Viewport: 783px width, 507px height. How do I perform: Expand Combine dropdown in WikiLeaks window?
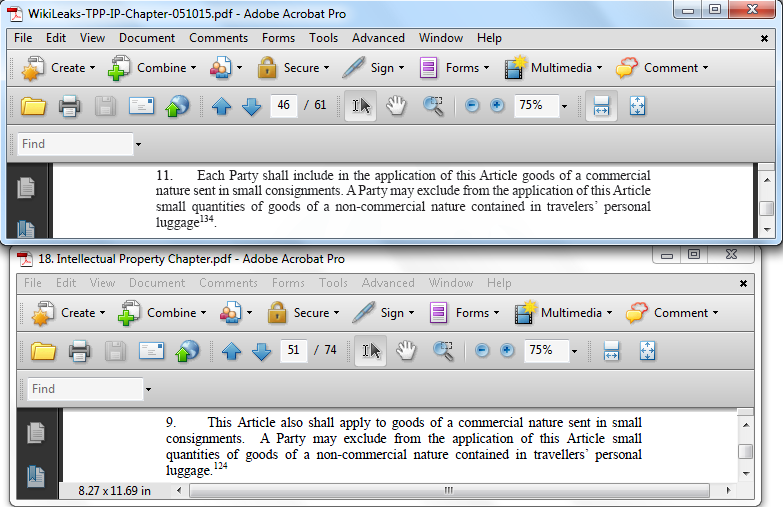pos(193,68)
